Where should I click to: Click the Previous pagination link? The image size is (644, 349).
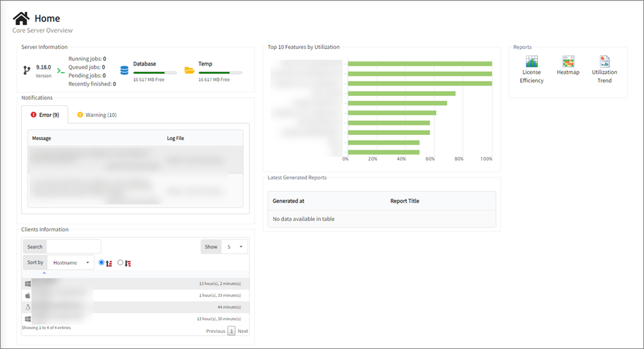[x=215, y=331]
